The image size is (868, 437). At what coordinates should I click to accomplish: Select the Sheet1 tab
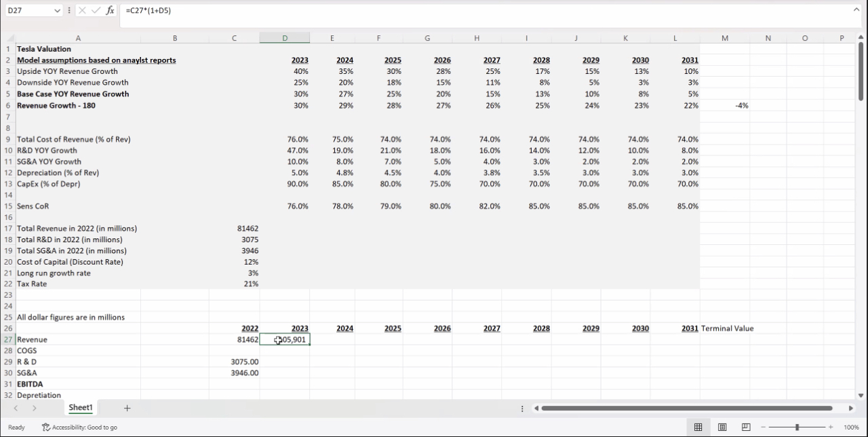[80, 408]
